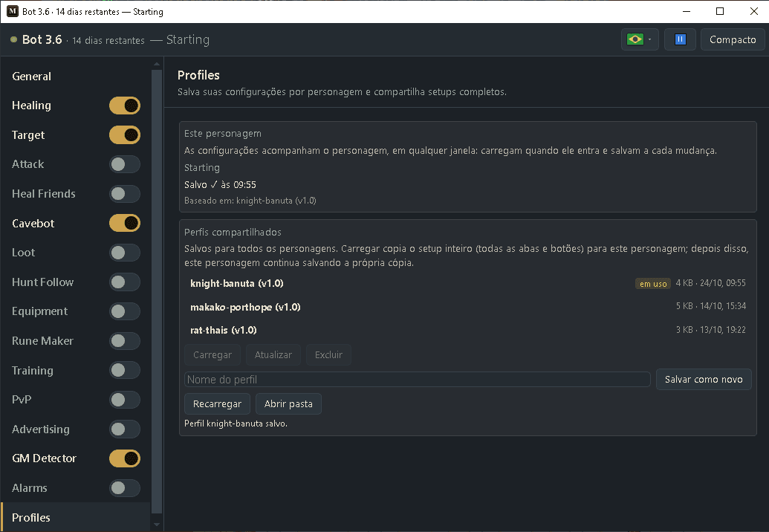Select the knight-banuta (v1.0) profile
Viewport: 769px width, 532px height.
pyautogui.click(x=467, y=283)
